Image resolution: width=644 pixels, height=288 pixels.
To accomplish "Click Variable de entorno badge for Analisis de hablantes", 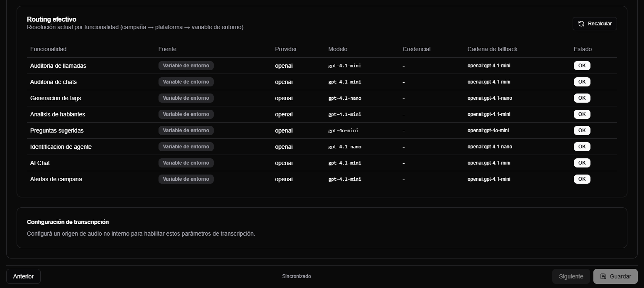I will (x=186, y=114).
